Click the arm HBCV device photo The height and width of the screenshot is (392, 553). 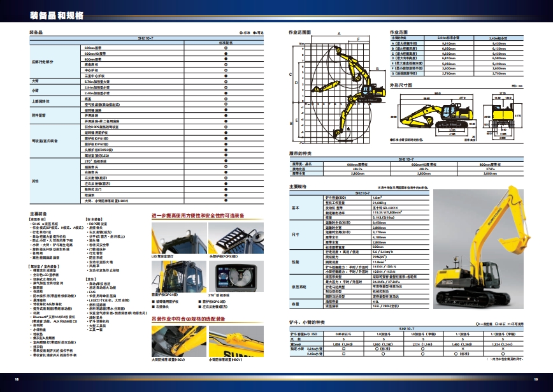[x=236, y=341]
